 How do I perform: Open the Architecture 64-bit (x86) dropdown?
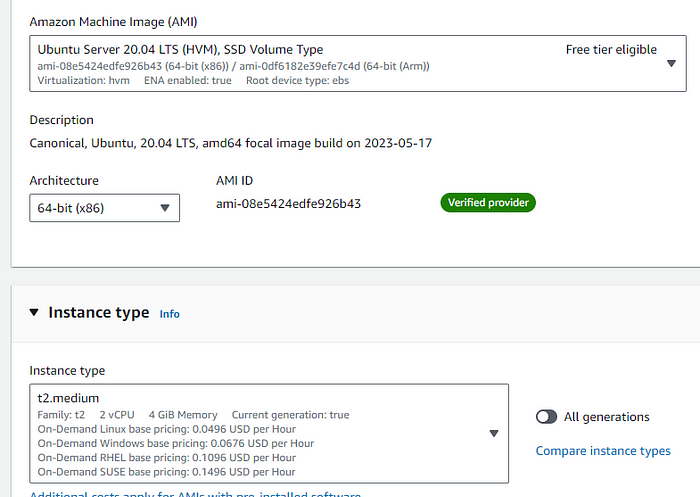click(x=104, y=208)
